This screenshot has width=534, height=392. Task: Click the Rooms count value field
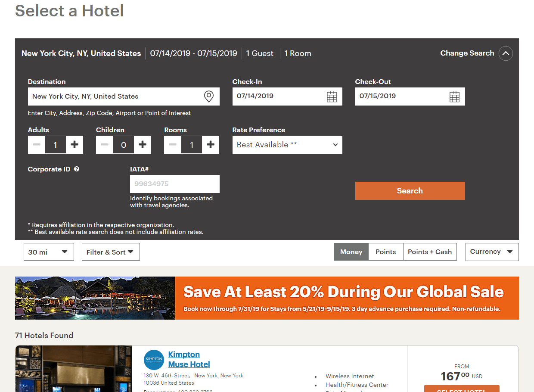click(192, 145)
